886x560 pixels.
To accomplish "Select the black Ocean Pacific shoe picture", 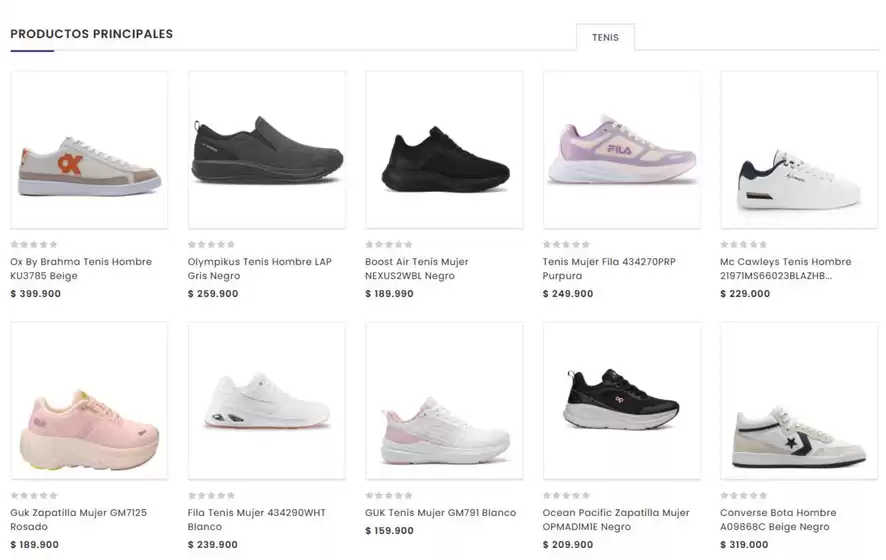I will click(x=622, y=401).
